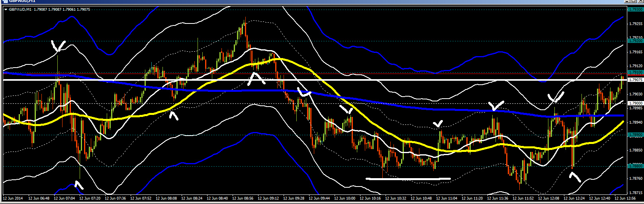Click the 12 Jun 12:56 time label
The width and height of the screenshot is (644, 204).
coord(625,198)
